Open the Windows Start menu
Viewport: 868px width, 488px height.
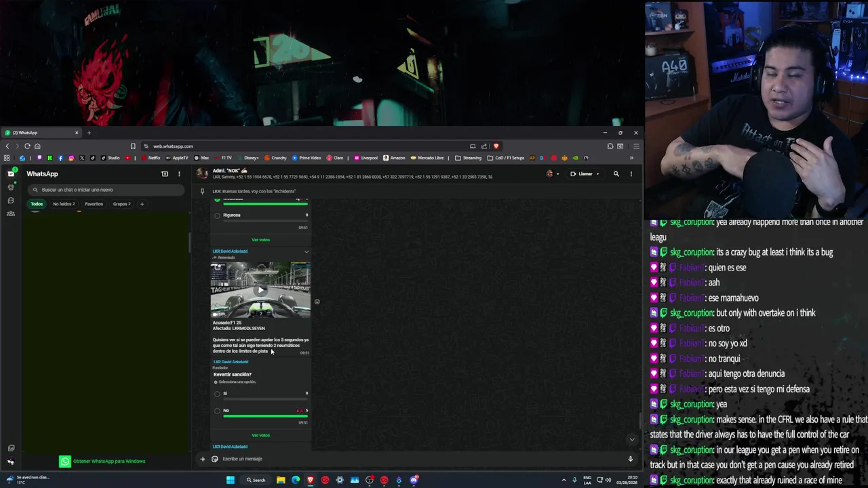(x=231, y=481)
